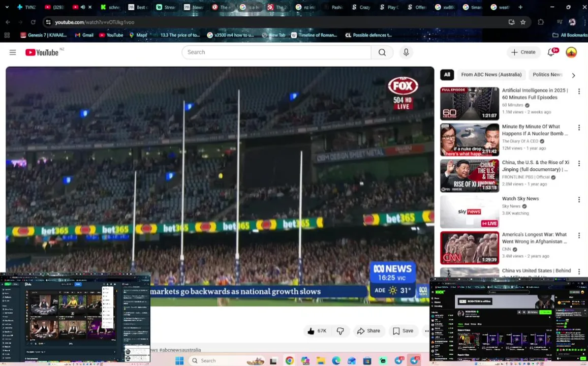
Task: Open Minute By Minute nuclear bomb thumbnail
Action: (x=470, y=140)
